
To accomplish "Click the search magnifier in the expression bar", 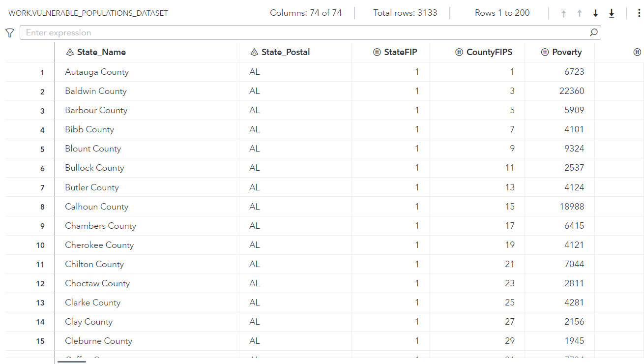I will coord(593,32).
